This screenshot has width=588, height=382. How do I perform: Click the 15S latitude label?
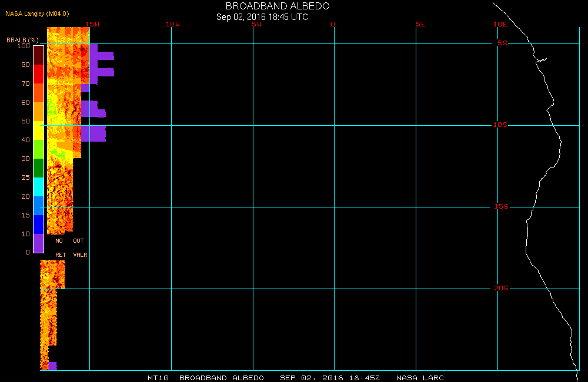click(502, 206)
